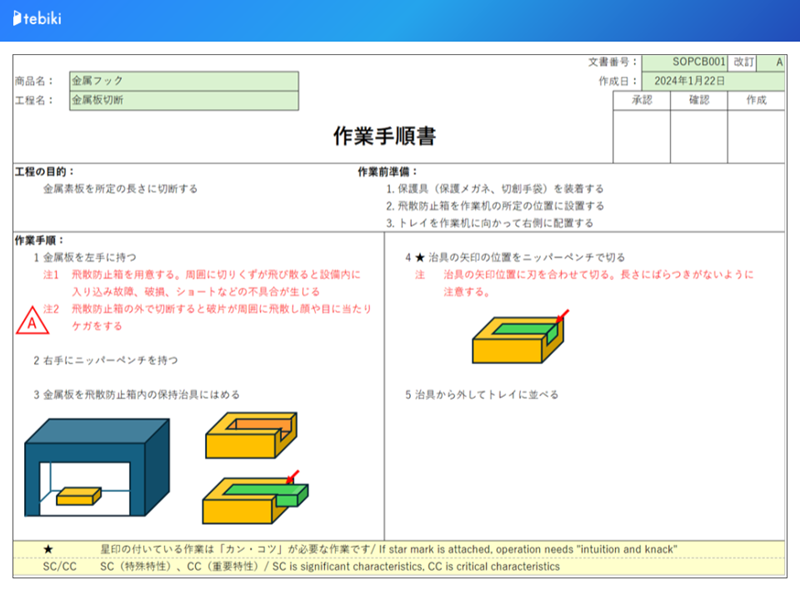Viewport: 800px width, 593px height.
Task: Click the 文書番号 label
Action: 613,62
